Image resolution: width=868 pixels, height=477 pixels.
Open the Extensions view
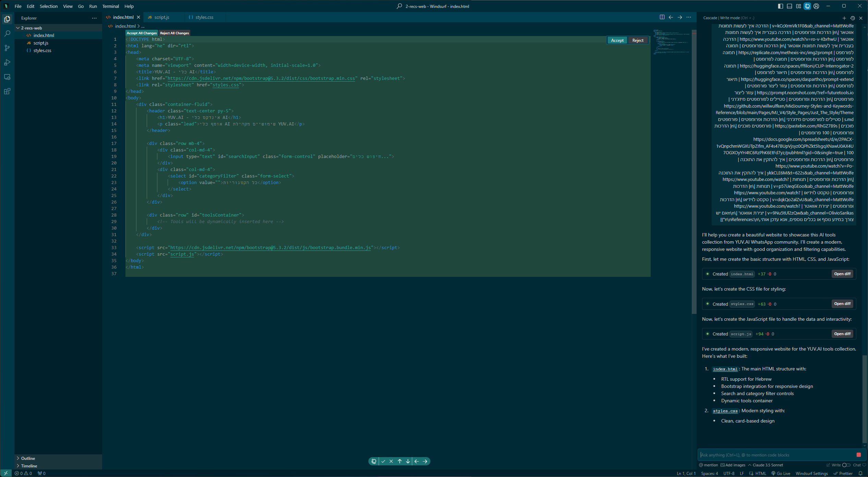point(7,91)
